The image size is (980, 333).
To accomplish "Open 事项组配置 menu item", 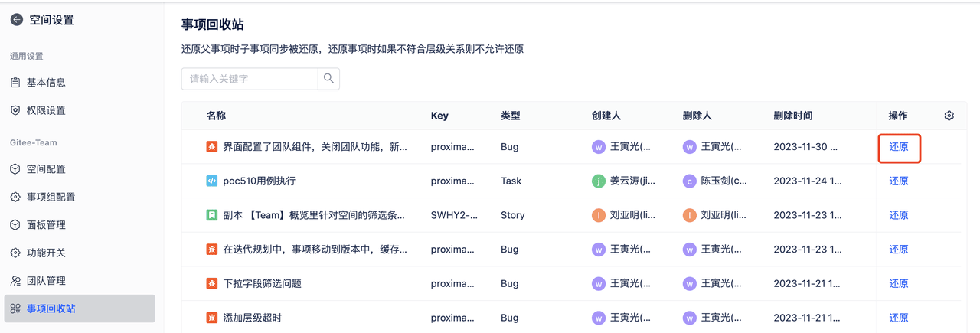I will click(x=51, y=197).
